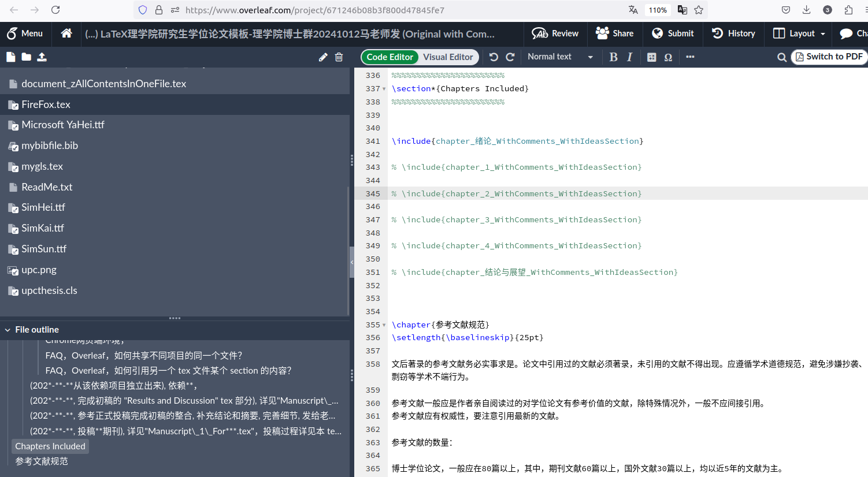
Task: Fold the chapter at line 355
Action: (384, 325)
